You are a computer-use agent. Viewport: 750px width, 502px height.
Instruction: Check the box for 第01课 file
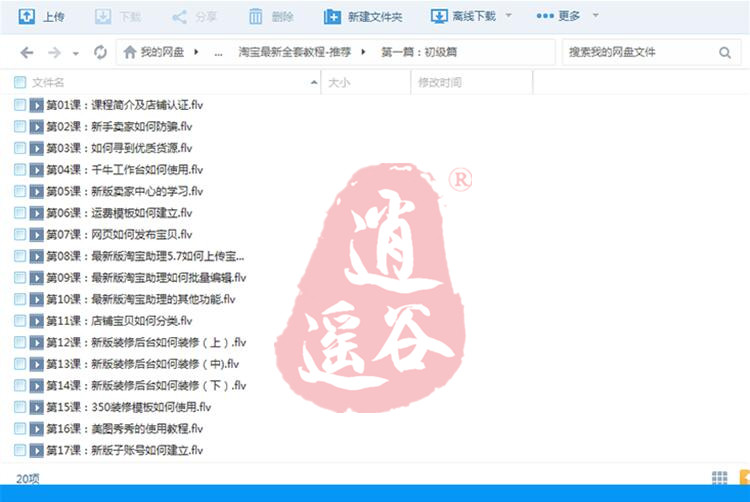tap(20, 105)
